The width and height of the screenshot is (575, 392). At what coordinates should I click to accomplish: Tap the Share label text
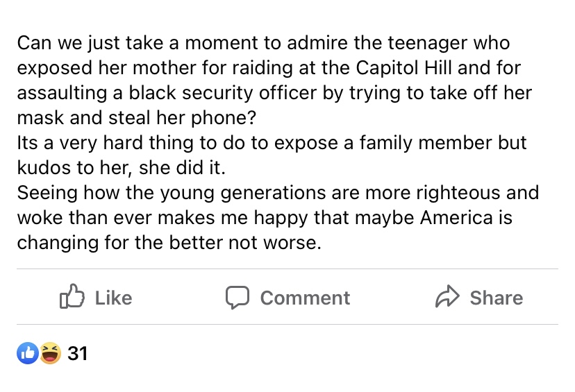[x=497, y=298]
